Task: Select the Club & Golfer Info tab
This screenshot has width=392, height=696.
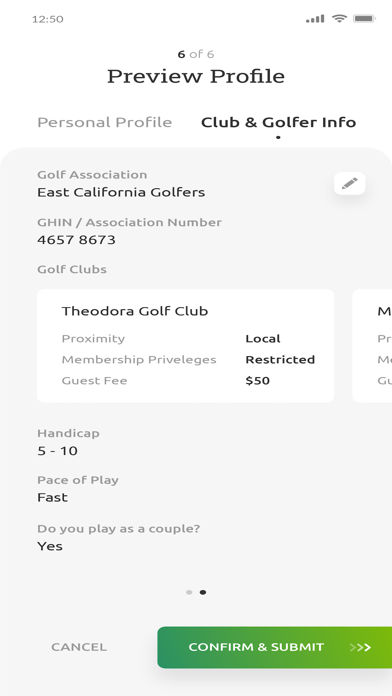Action: pos(278,122)
